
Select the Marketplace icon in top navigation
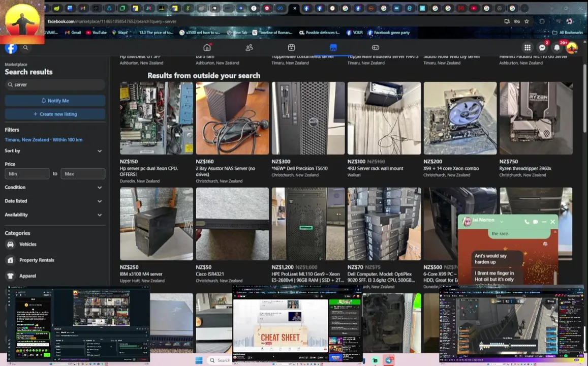click(333, 47)
